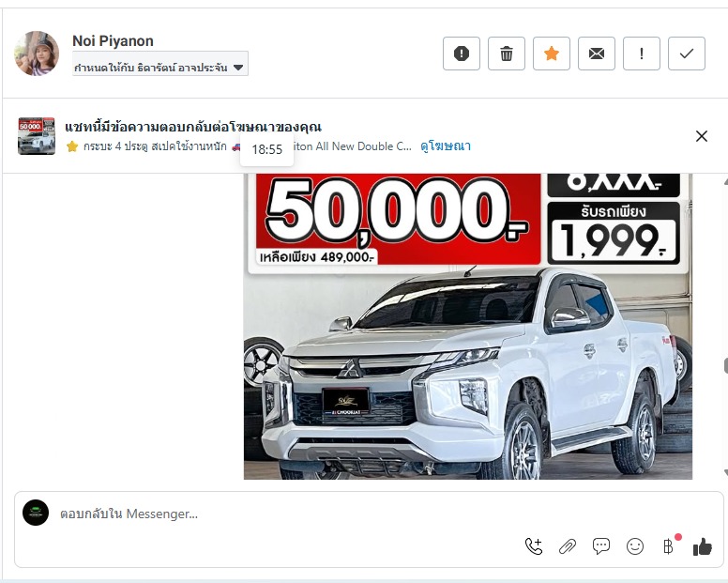Click the banner title แชทนี้มีข้อความตอบกลับต่อโฆษณาของคุณ
The image size is (728, 583).
(192, 127)
